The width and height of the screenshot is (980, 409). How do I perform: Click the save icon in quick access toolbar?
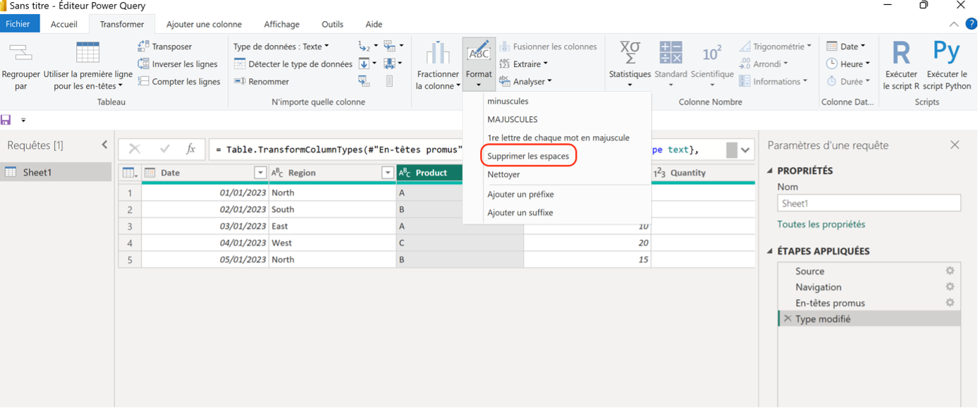pos(6,120)
